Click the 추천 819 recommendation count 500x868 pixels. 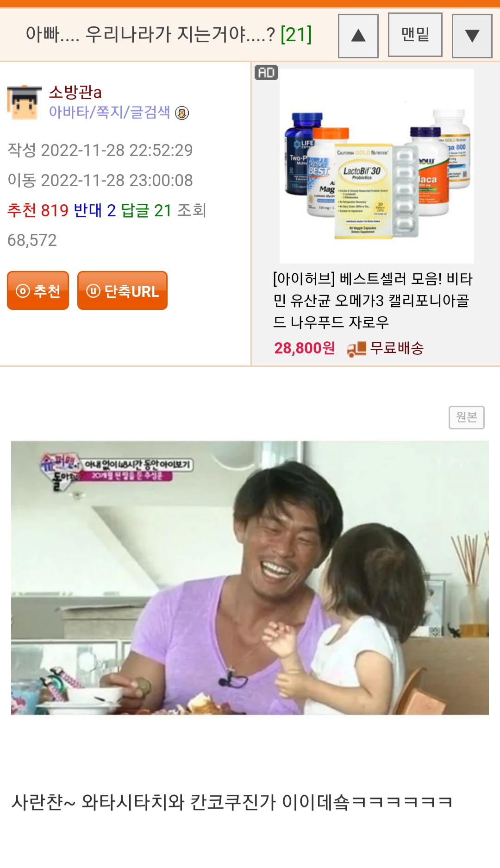pyautogui.click(x=38, y=210)
